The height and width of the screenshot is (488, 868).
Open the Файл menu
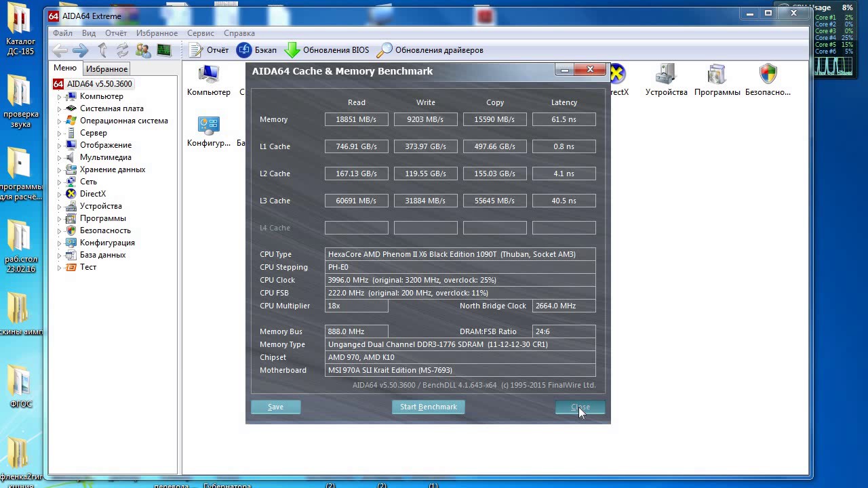pos(62,33)
